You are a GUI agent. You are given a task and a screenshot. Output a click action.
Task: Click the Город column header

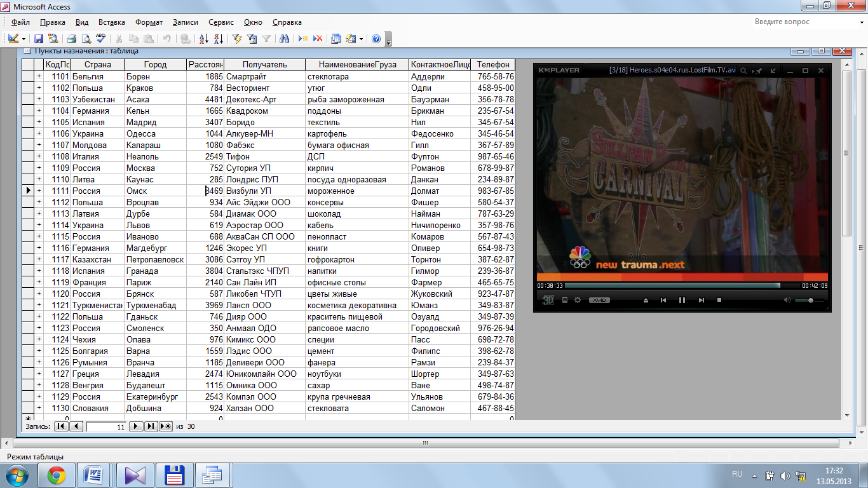pyautogui.click(x=155, y=64)
